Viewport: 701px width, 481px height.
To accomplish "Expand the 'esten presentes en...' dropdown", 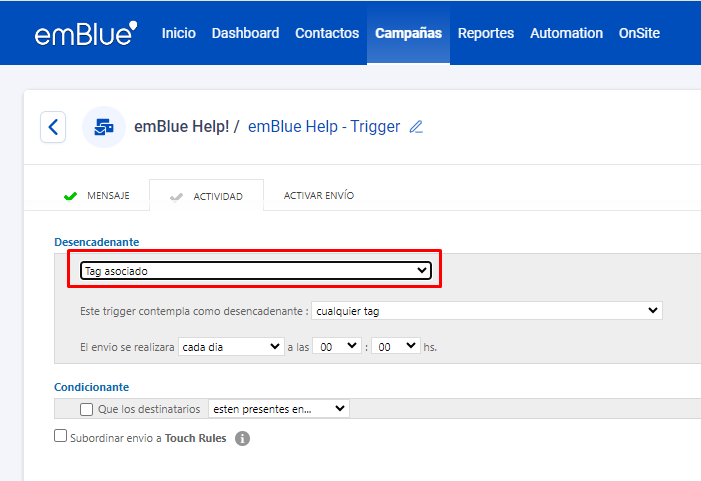I will (x=279, y=409).
